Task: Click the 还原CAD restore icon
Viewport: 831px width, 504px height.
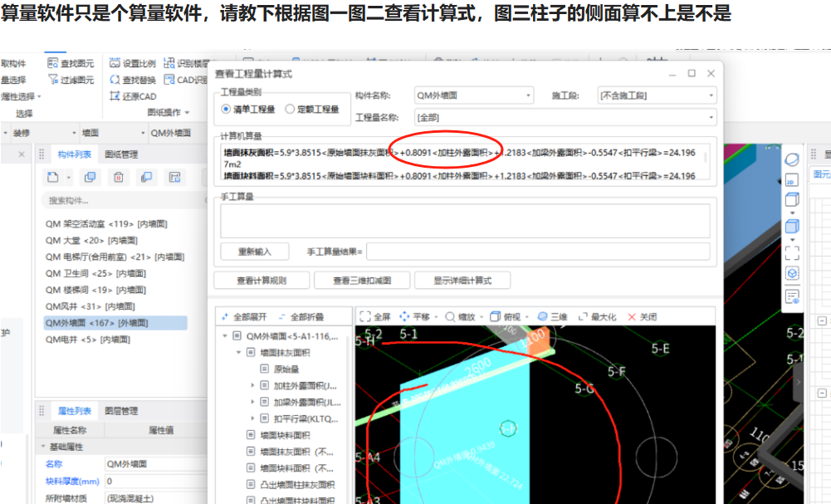Action: 115,96
